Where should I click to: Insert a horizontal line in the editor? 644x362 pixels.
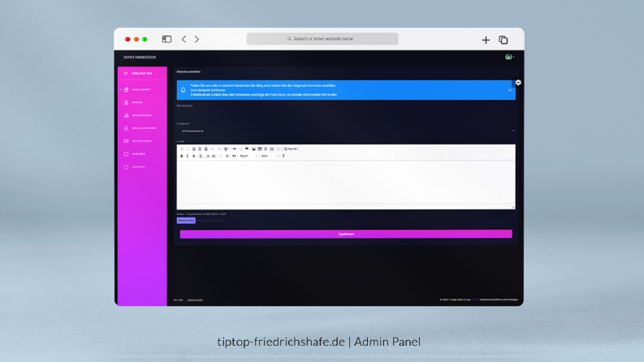coord(266,149)
